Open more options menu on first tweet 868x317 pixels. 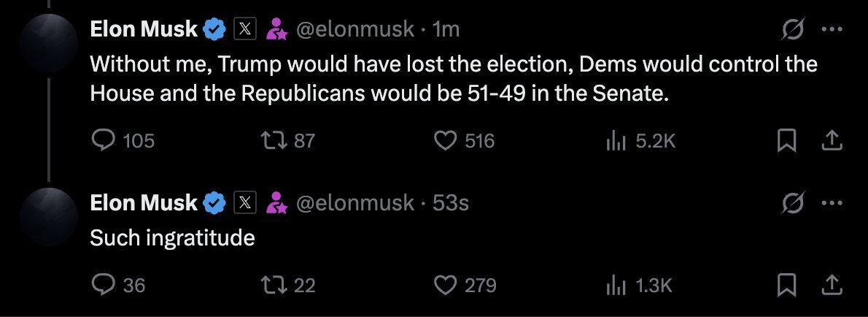point(832,29)
